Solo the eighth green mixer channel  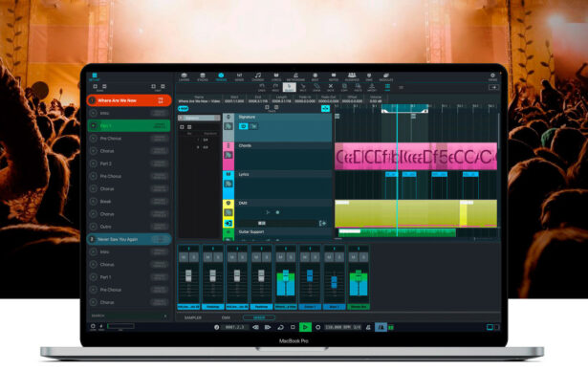[x=363, y=257]
